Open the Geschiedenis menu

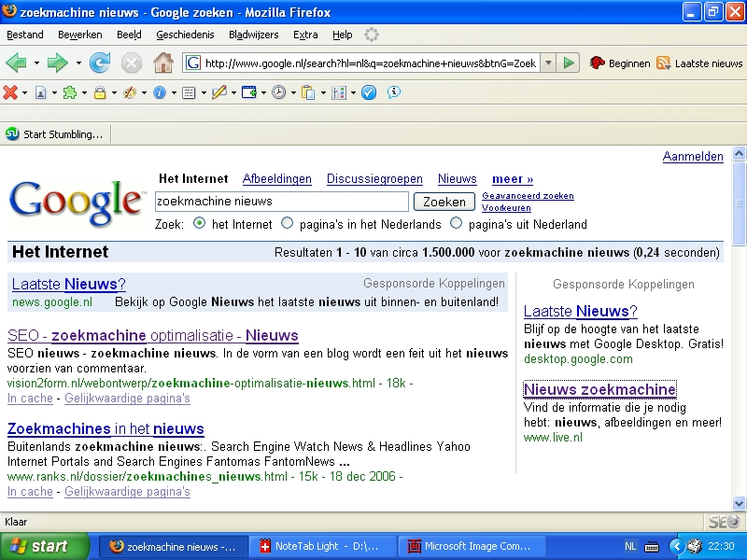185,35
